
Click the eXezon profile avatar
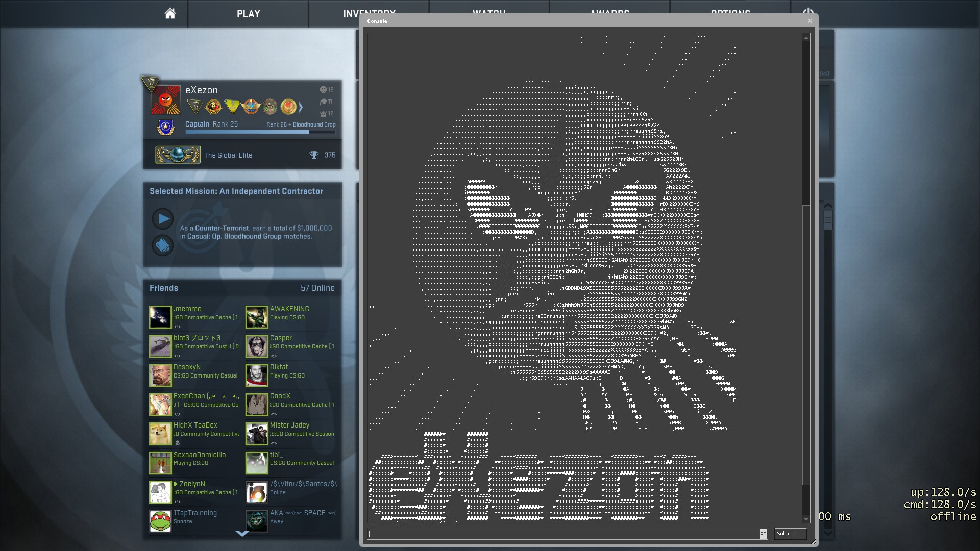point(165,99)
